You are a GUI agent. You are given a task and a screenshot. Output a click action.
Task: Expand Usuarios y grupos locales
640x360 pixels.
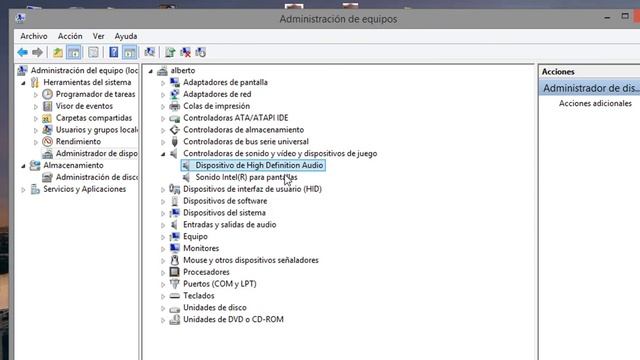coord(36,130)
